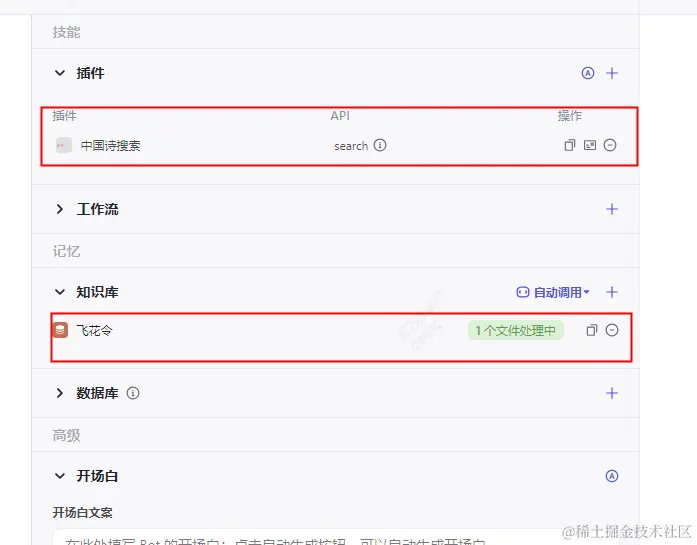Viewport: 697px width, 545px height.
Task: Add a new workflow with plus icon
Action: 612,209
